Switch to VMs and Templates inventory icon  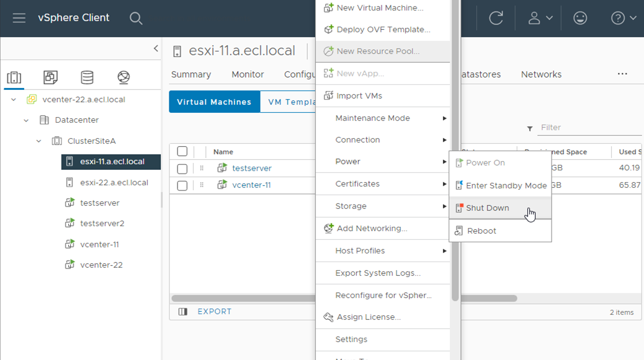pos(50,77)
